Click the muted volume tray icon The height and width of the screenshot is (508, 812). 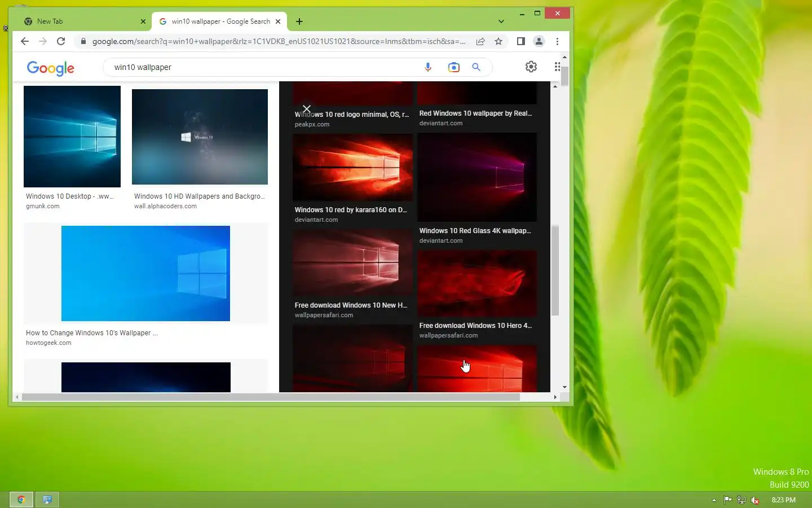tap(755, 500)
